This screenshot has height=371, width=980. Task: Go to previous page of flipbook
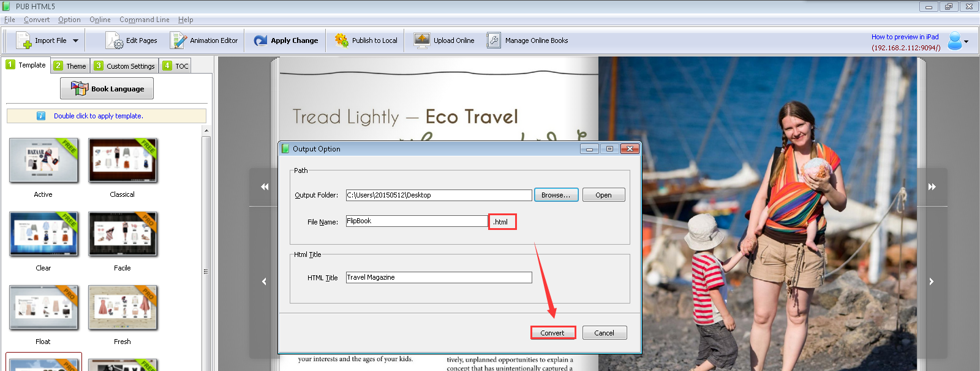click(264, 281)
